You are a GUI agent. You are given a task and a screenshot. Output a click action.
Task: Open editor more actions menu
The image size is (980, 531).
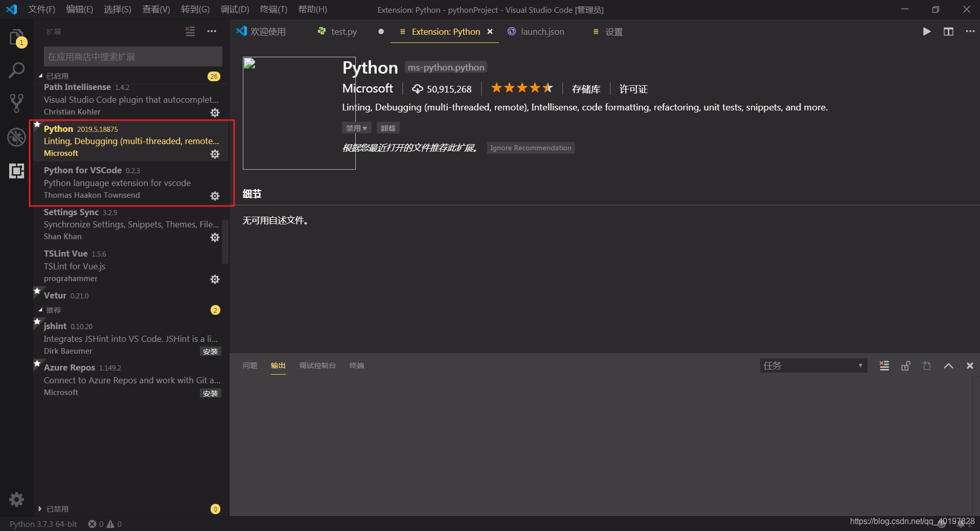pos(970,32)
